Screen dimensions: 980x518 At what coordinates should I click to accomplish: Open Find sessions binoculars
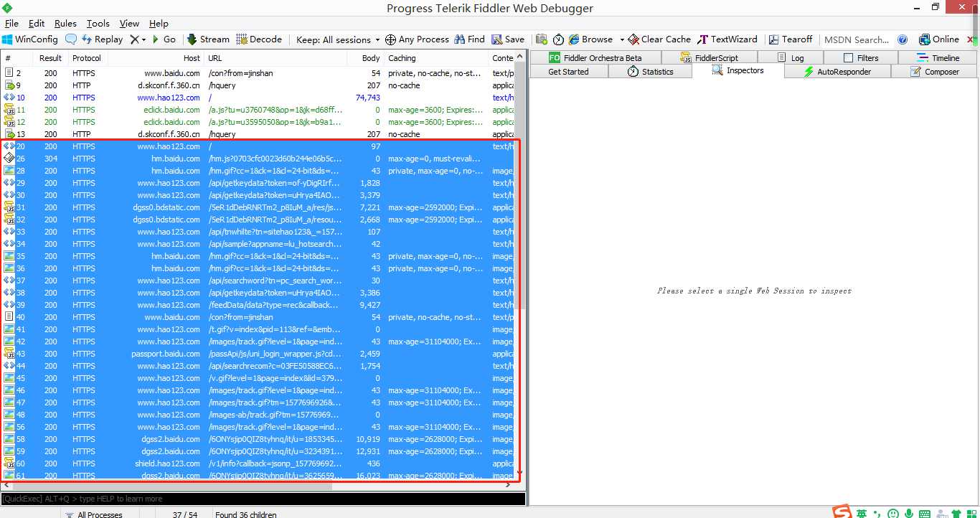469,39
